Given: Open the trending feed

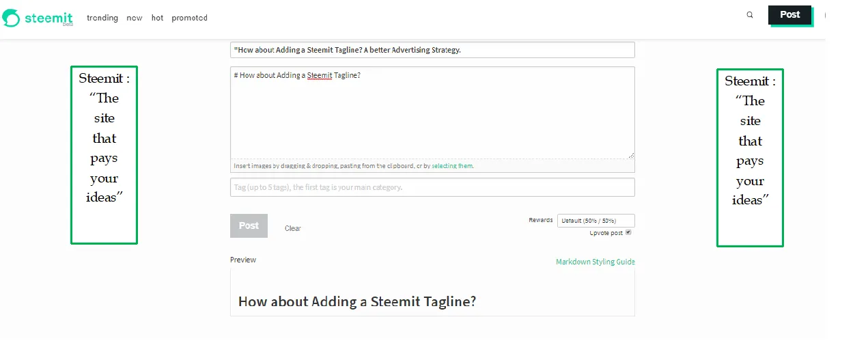Looking at the screenshot, I should tap(102, 18).
